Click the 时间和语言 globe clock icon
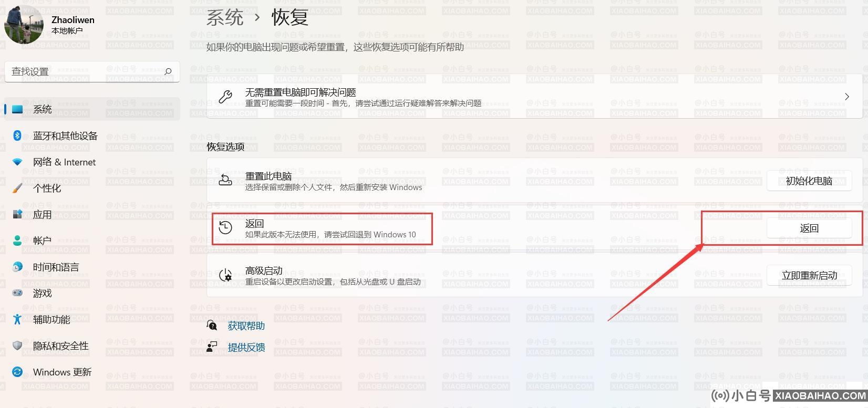The width and height of the screenshot is (868, 408). (x=17, y=267)
